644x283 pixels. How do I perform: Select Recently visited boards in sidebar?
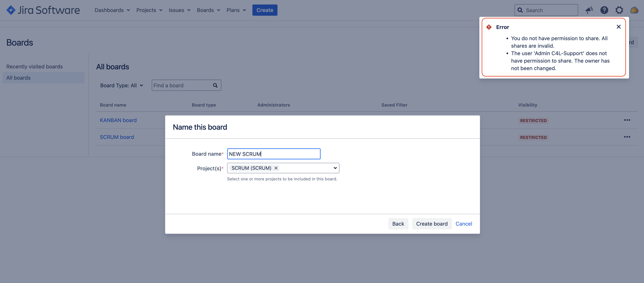[34, 67]
